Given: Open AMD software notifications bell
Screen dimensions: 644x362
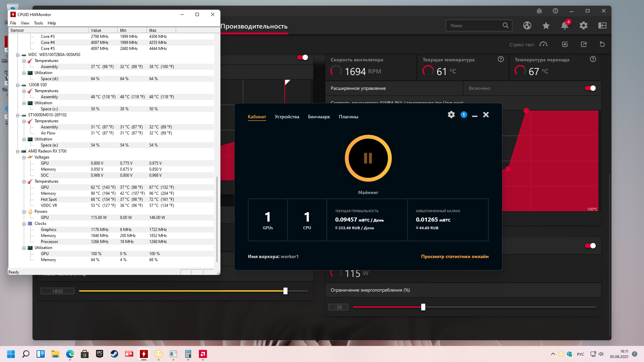Looking at the screenshot, I should [x=565, y=25].
